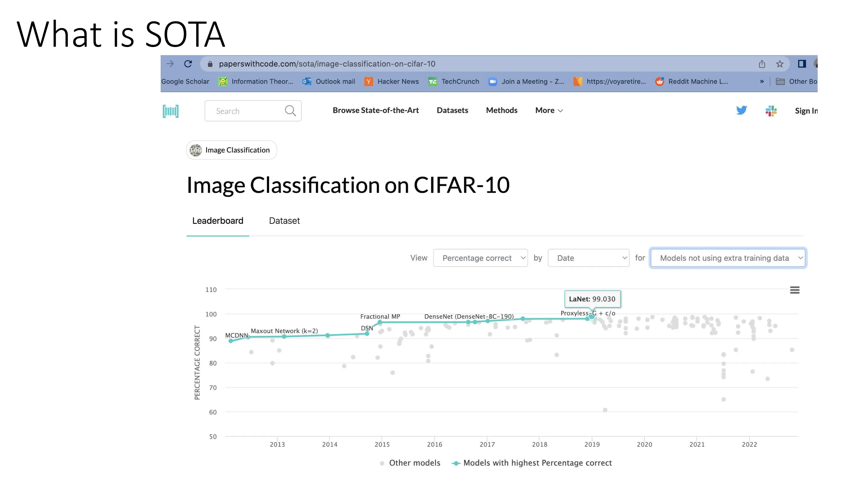Open the Papers with Code home logo
The width and height of the screenshot is (868, 488).
[x=171, y=111]
